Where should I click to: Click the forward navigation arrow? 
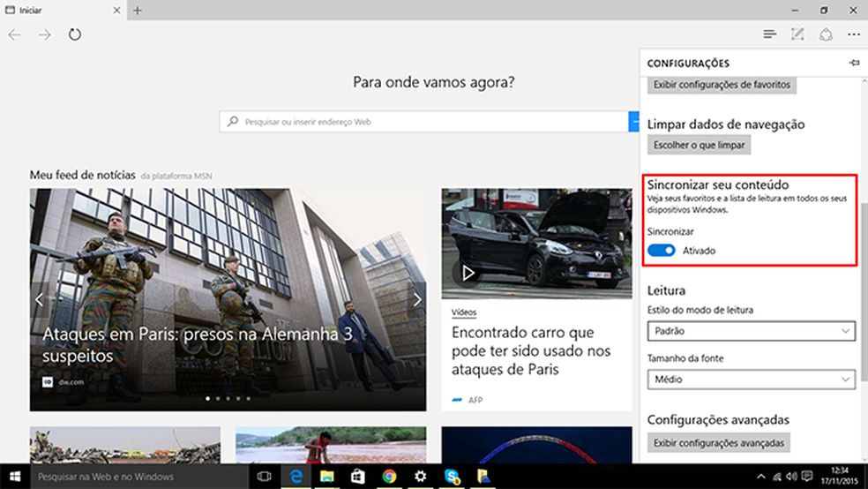point(44,35)
